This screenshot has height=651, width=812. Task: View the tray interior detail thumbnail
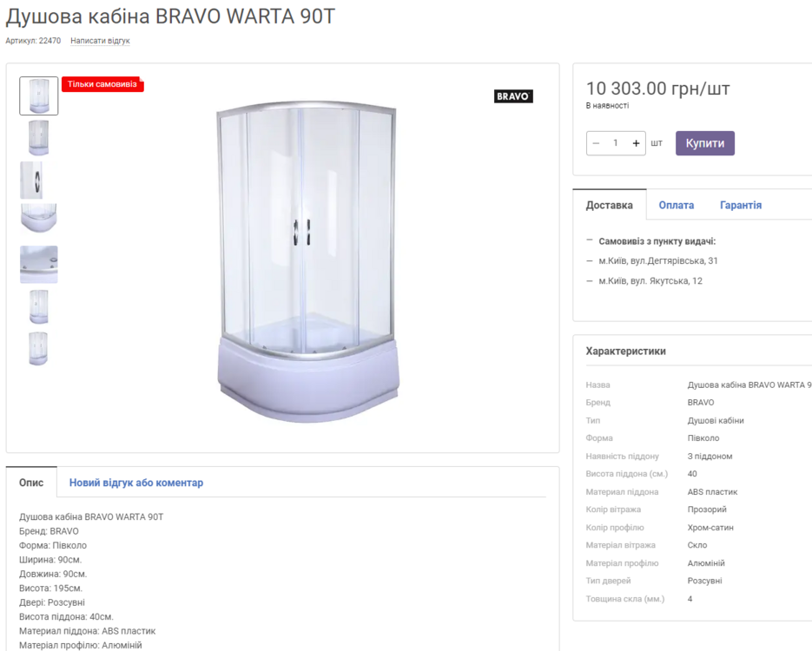point(39,265)
